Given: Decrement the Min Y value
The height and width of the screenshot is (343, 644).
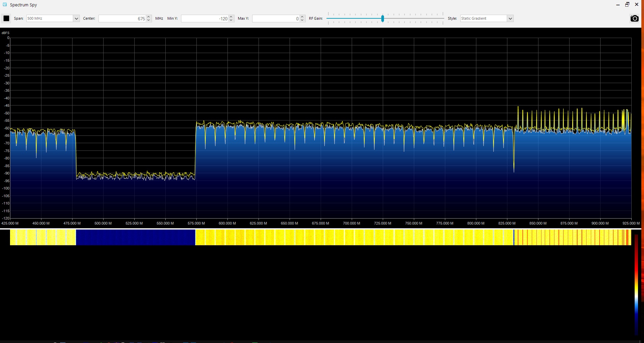Looking at the screenshot, I should (x=231, y=20).
